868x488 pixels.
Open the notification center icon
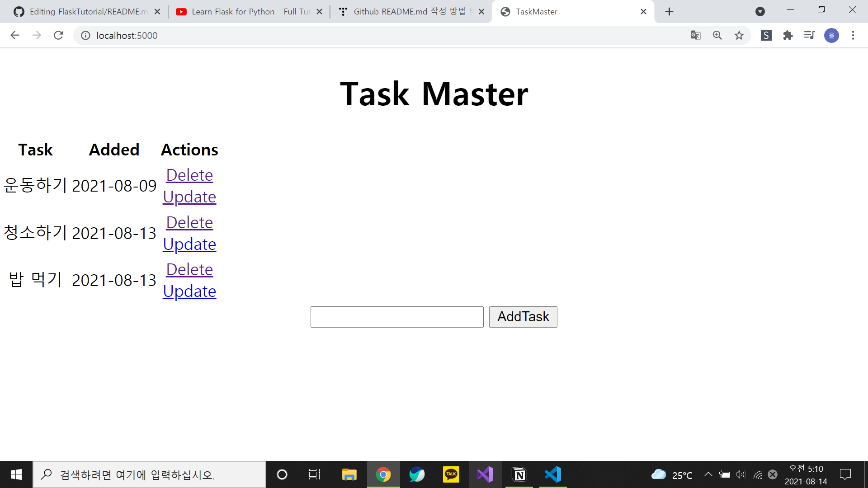845,474
